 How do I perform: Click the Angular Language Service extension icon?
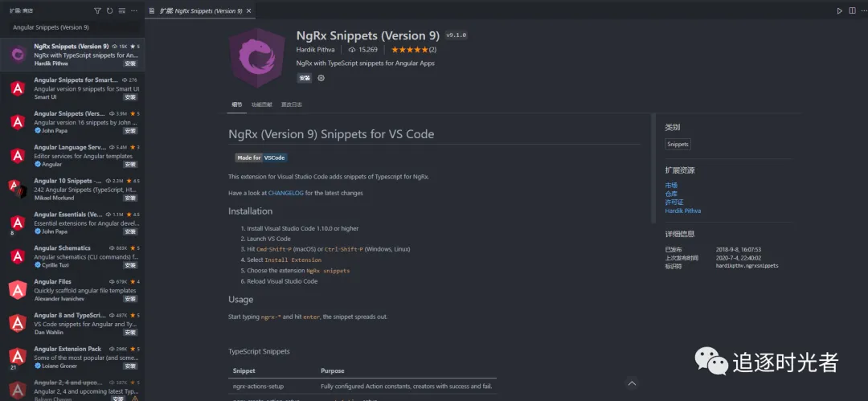click(18, 156)
